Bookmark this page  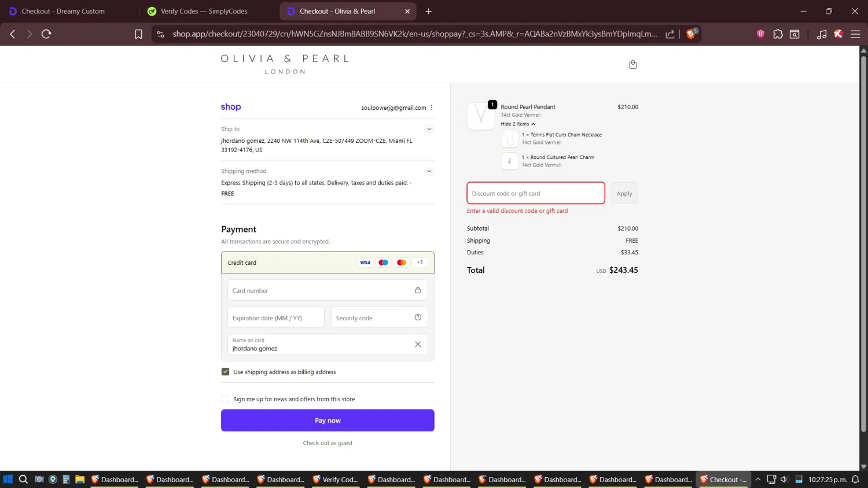[x=138, y=34]
